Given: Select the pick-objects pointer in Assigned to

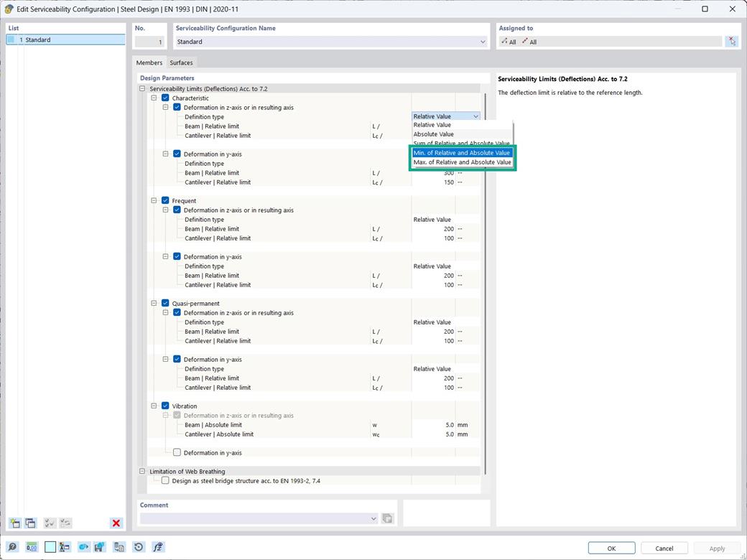Looking at the screenshot, I should point(732,41).
